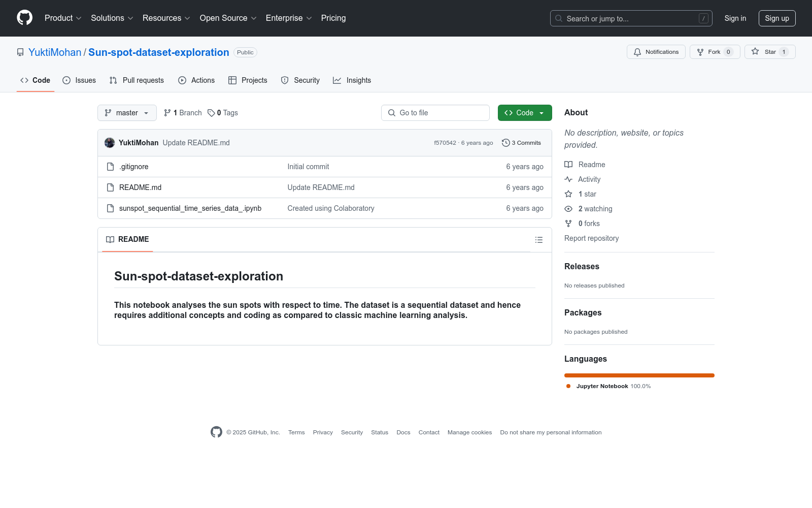Click the YuktiMohan avatar in commit row
Image resolution: width=812 pixels, height=508 pixels.
(x=110, y=143)
